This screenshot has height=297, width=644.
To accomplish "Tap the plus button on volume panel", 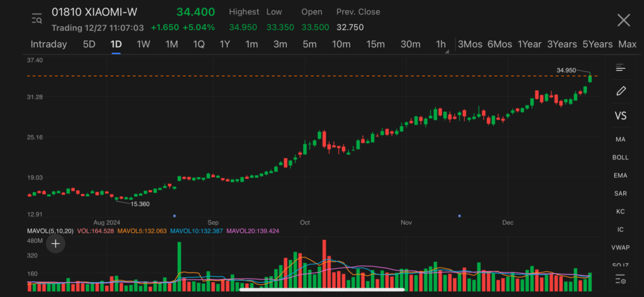I will (x=56, y=244).
